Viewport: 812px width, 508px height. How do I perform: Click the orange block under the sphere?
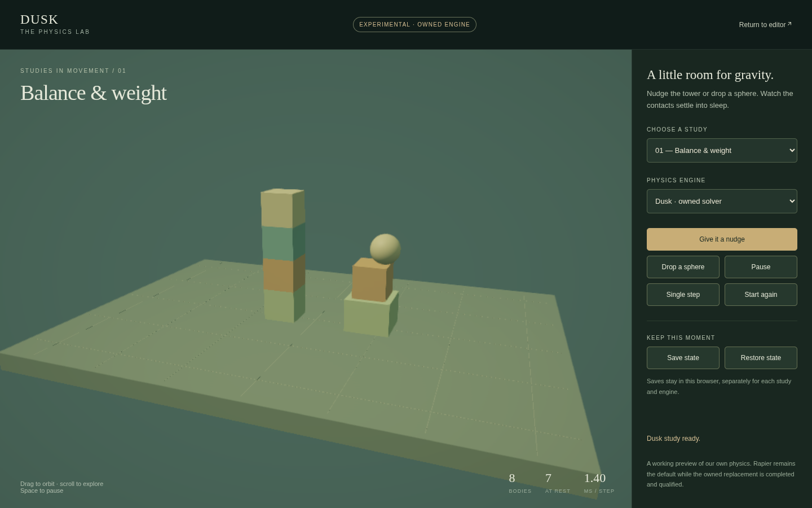point(372,280)
